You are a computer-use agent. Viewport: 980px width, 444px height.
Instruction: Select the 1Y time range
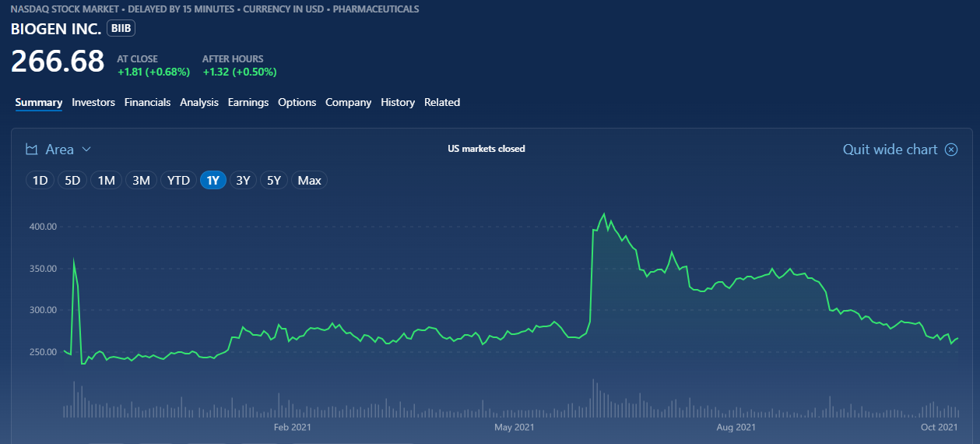(x=213, y=181)
